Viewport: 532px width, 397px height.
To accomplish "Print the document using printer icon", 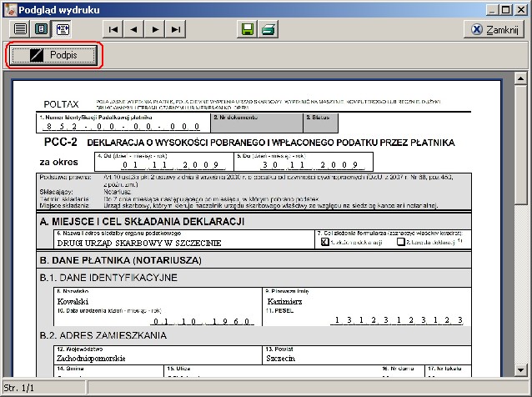I will (269, 28).
